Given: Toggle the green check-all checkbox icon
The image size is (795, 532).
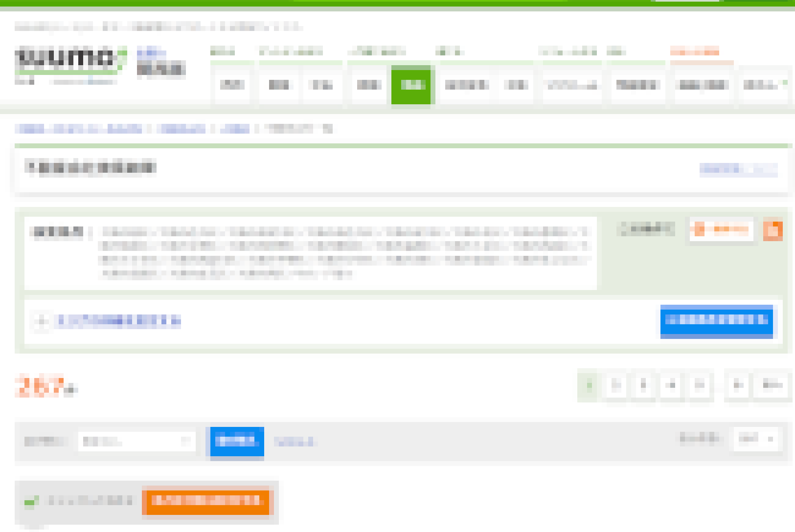Looking at the screenshot, I should pos(31,501).
